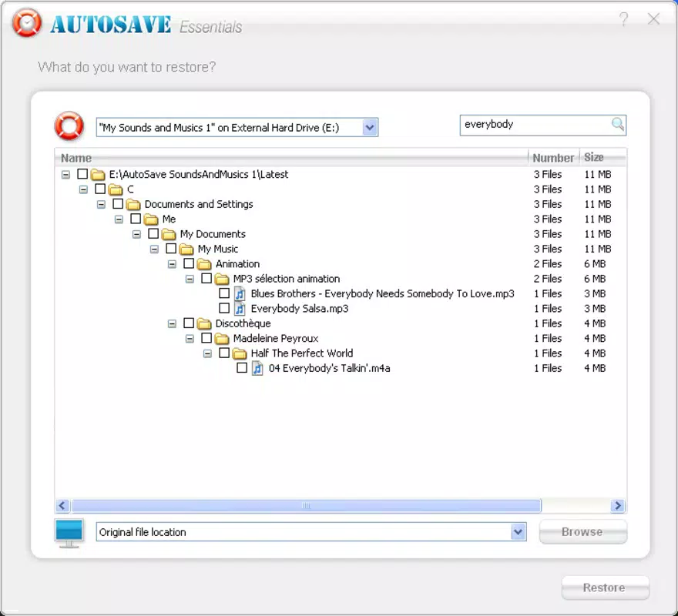The width and height of the screenshot is (678, 616).
Task: Check the E:\AutoSave SoundsAndMusics 1\Latest checkbox
Action: point(82,174)
